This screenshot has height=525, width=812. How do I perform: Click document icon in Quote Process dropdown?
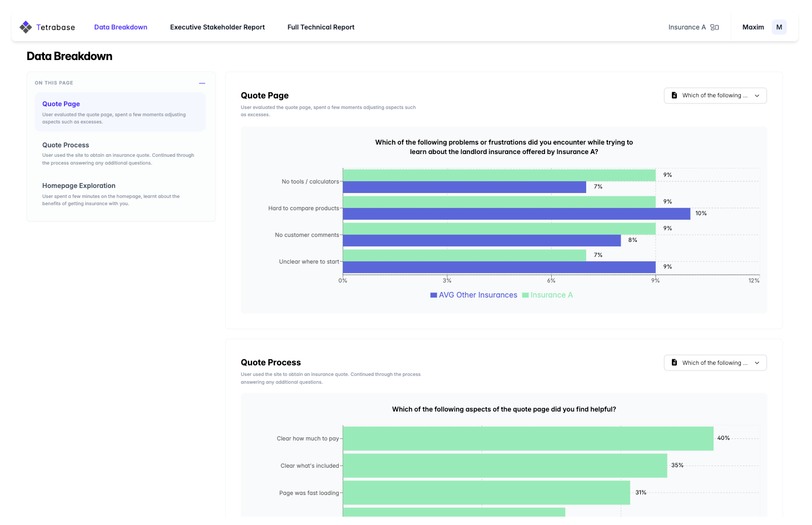[674, 363]
